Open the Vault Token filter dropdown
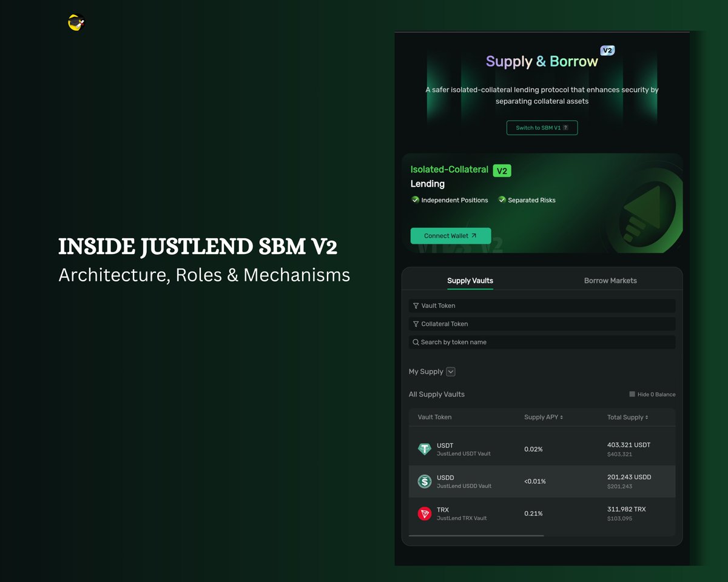The height and width of the screenshot is (582, 728). pyautogui.click(x=542, y=306)
